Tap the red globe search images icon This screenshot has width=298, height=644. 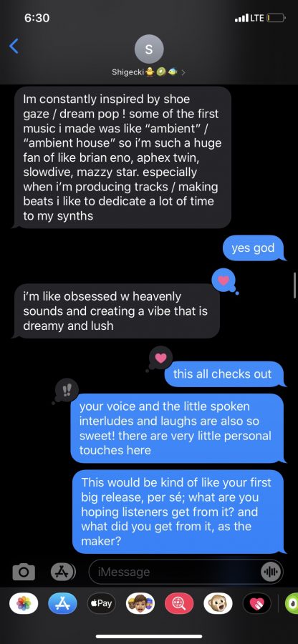pos(179,603)
